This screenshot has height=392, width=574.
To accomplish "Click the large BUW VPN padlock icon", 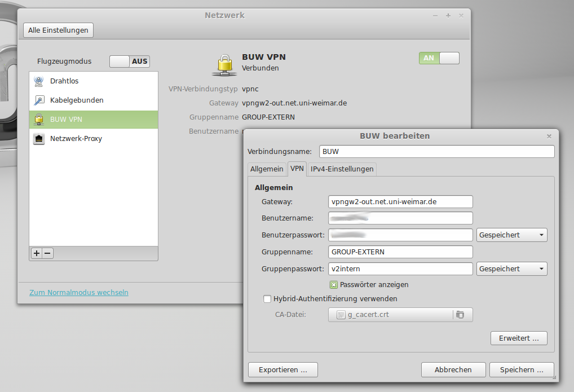I will pyautogui.click(x=224, y=64).
